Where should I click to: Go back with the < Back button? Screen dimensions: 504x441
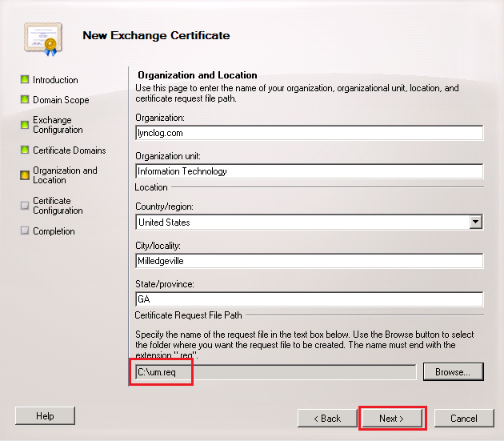point(327,418)
